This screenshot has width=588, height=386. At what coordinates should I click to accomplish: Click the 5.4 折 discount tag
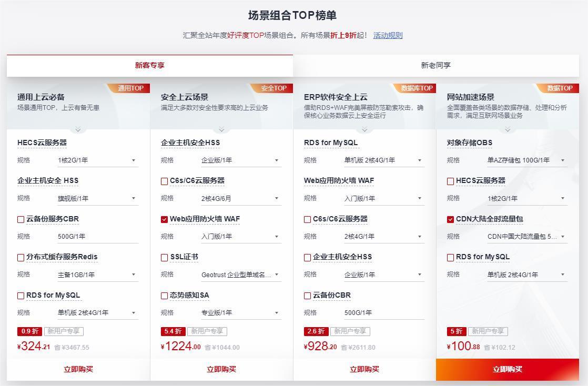point(173,331)
